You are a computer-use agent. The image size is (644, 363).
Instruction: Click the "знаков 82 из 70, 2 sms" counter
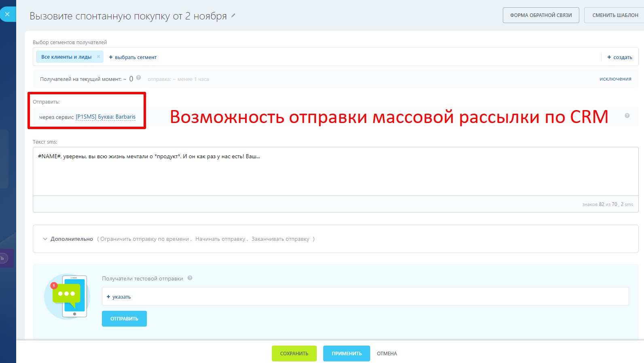608,204
